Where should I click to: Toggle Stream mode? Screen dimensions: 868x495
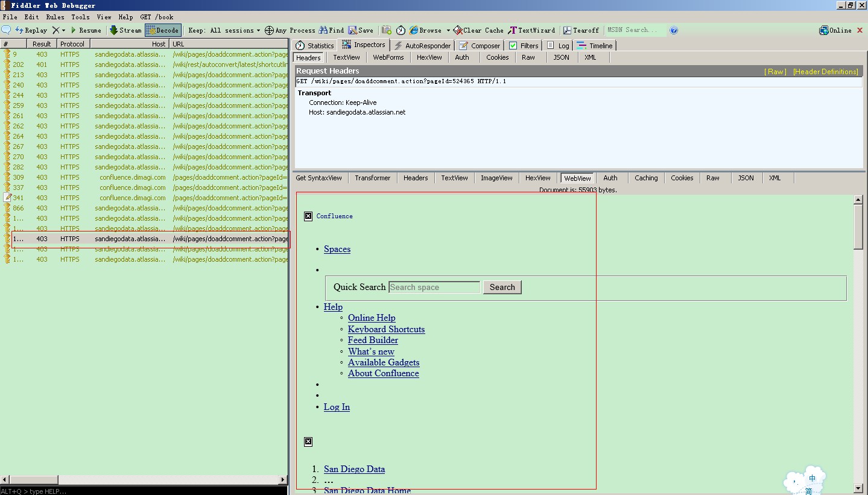click(125, 30)
